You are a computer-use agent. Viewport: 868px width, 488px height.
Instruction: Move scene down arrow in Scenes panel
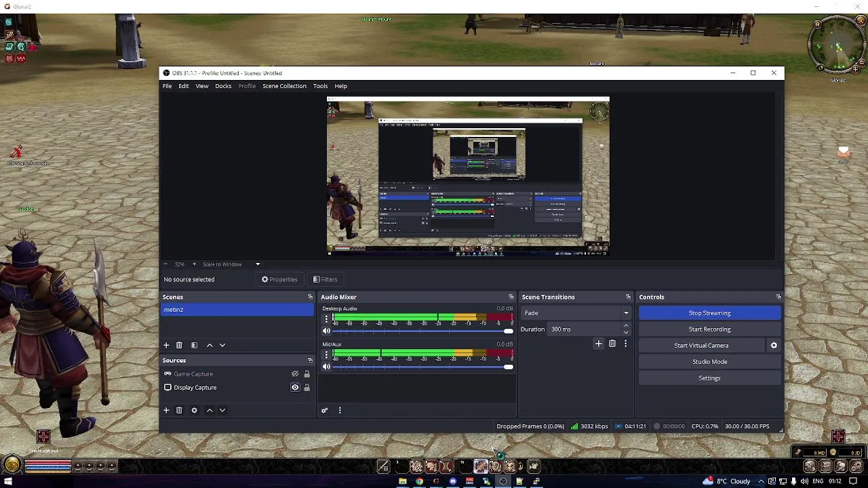tap(222, 345)
